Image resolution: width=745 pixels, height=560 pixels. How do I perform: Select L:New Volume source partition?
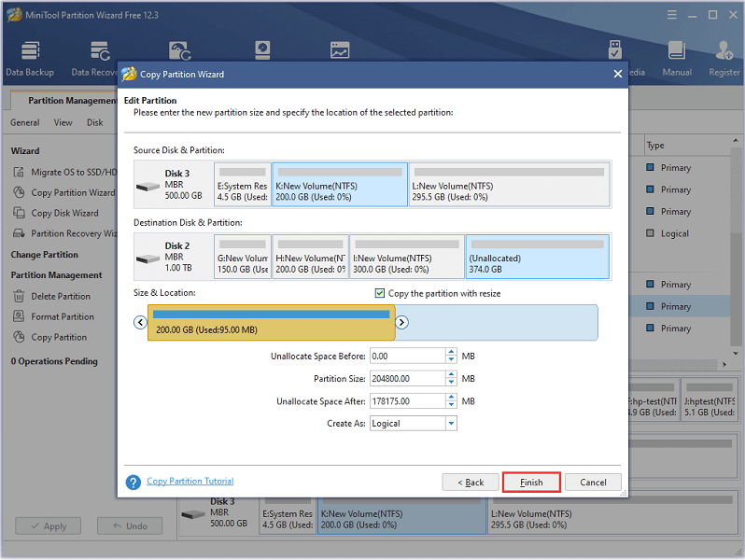pos(510,184)
